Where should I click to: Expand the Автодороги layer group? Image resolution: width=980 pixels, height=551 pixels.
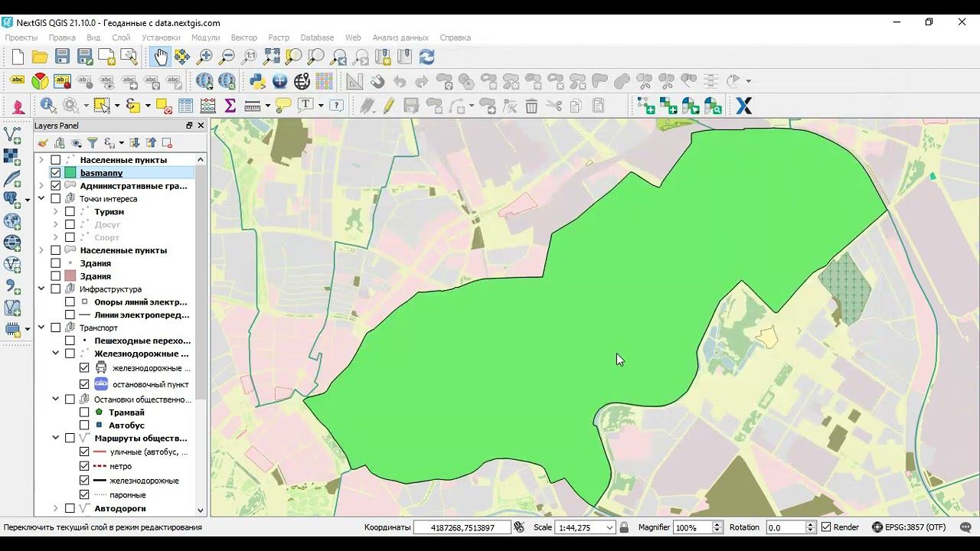pyautogui.click(x=56, y=508)
